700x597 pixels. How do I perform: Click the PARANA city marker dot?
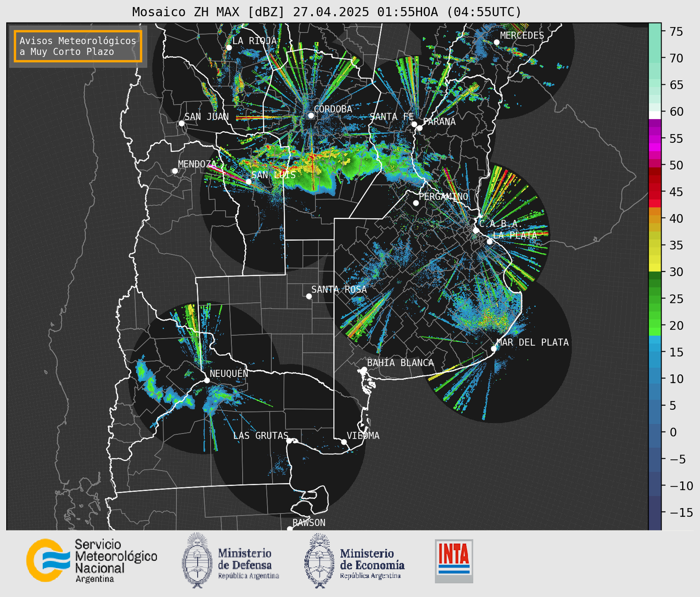coord(420,128)
